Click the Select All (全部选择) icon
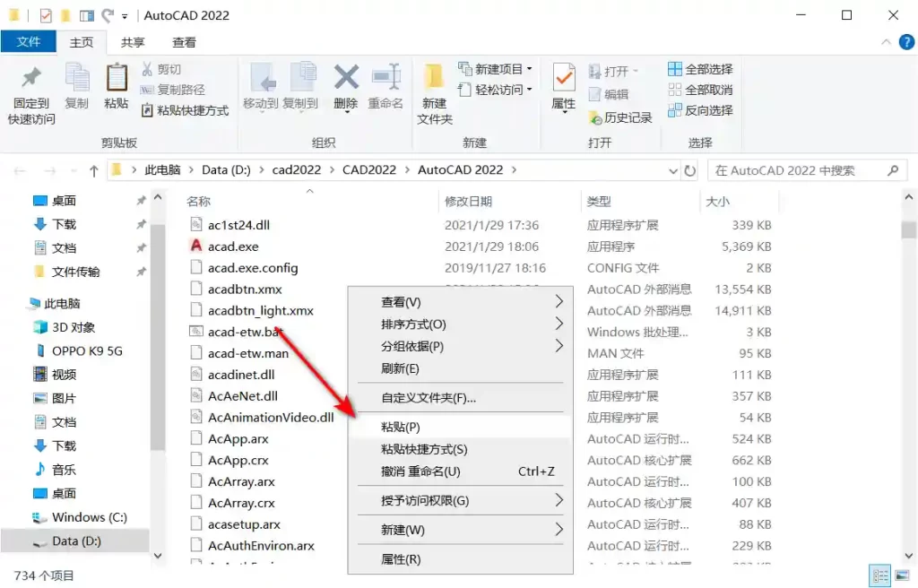 click(676, 69)
